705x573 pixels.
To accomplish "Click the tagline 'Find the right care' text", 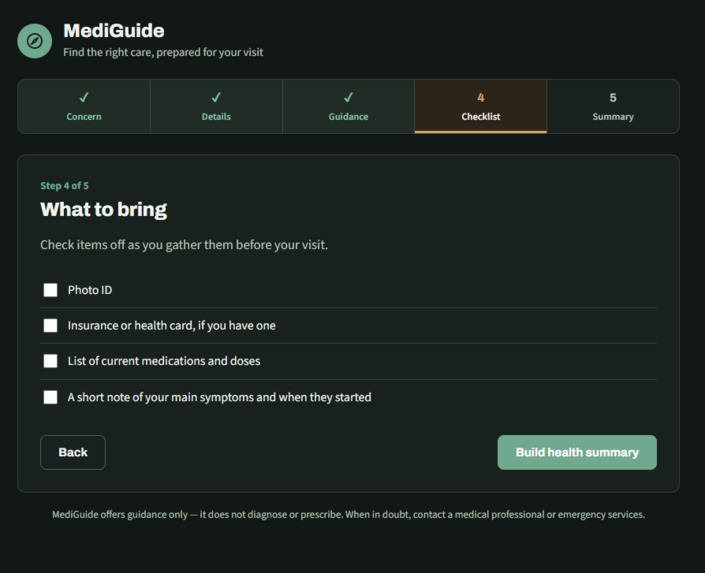I will click(163, 52).
